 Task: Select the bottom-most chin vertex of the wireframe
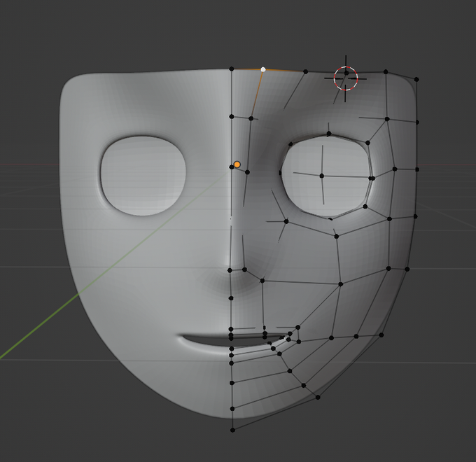(x=232, y=430)
